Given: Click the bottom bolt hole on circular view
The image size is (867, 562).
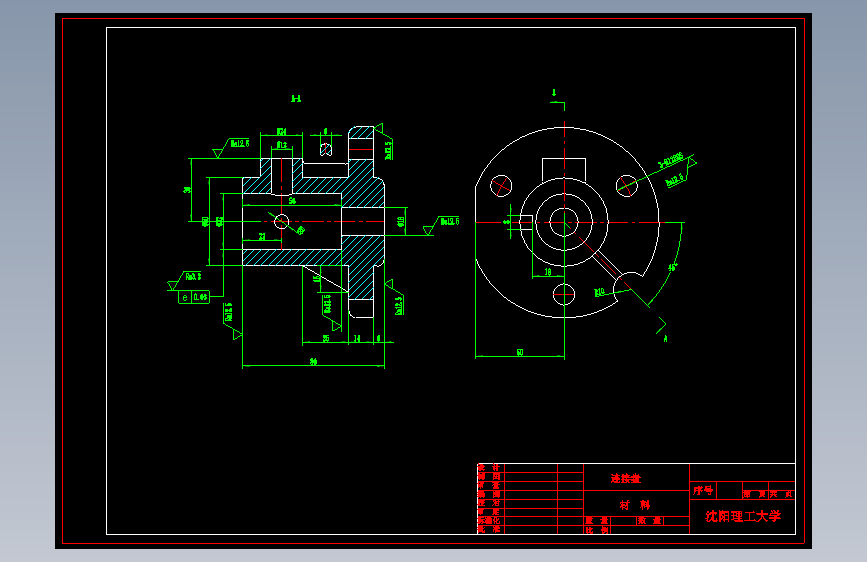Looking at the screenshot, I should pos(564,294).
